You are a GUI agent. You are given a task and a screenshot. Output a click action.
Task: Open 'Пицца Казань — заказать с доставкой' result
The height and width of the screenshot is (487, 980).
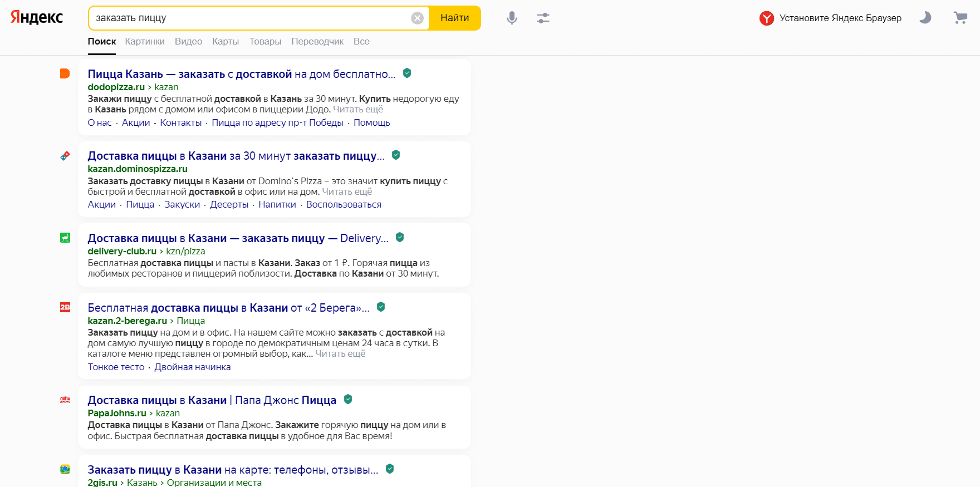[242, 74]
